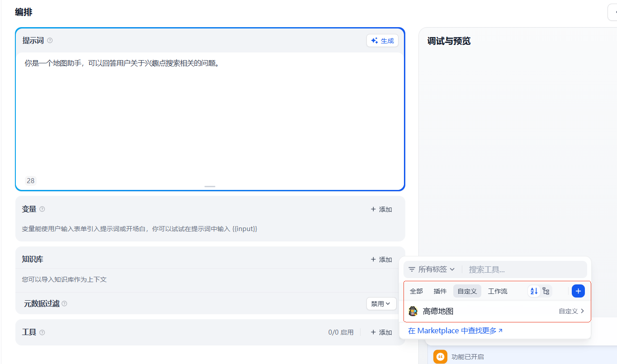Click the prompt editor resize handle

point(210,186)
